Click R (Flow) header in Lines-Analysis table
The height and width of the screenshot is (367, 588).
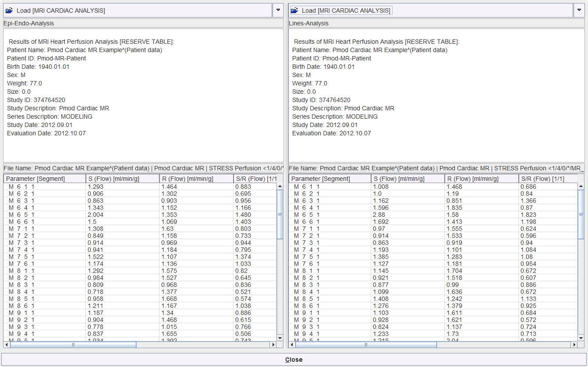point(482,179)
